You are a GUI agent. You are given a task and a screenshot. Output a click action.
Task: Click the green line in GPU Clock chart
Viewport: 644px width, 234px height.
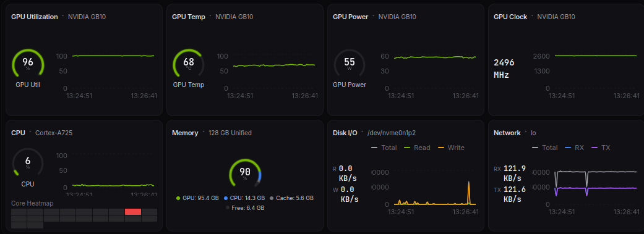596,56
